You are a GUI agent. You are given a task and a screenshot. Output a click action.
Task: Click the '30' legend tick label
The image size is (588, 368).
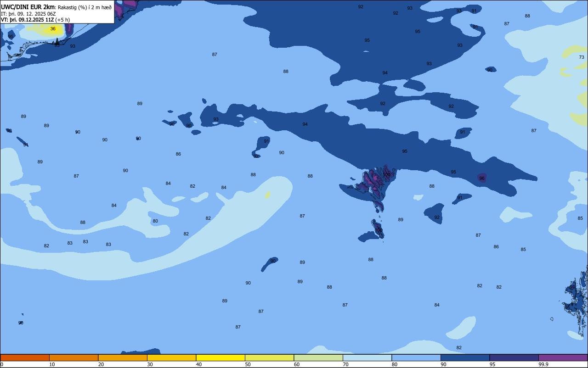[150, 364]
